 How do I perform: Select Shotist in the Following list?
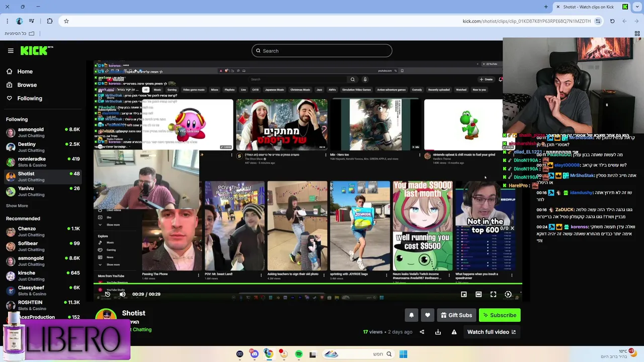43,176
